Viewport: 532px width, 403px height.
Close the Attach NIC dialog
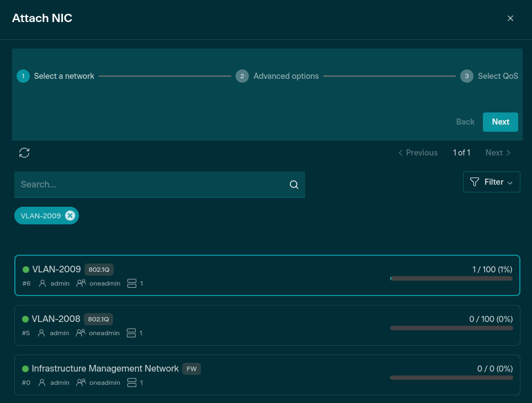tap(510, 18)
